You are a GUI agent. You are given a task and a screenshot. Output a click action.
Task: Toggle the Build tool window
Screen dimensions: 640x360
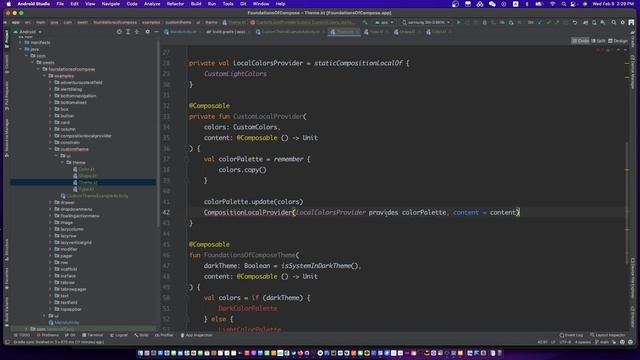coord(141,335)
